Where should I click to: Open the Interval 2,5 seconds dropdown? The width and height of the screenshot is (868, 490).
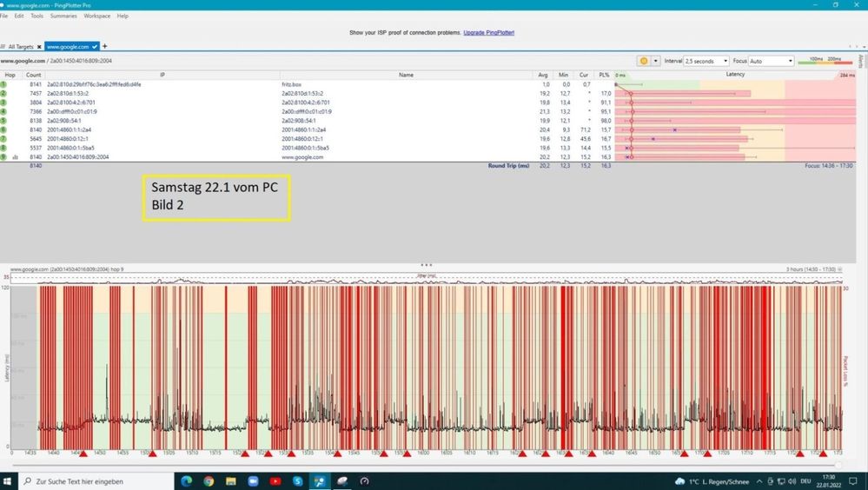[x=706, y=61]
